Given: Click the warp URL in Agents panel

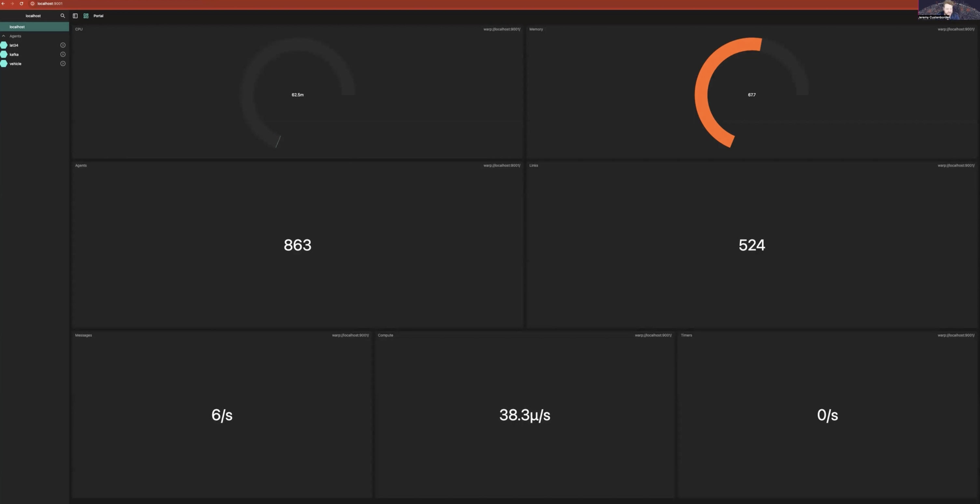Looking at the screenshot, I should 502,165.
